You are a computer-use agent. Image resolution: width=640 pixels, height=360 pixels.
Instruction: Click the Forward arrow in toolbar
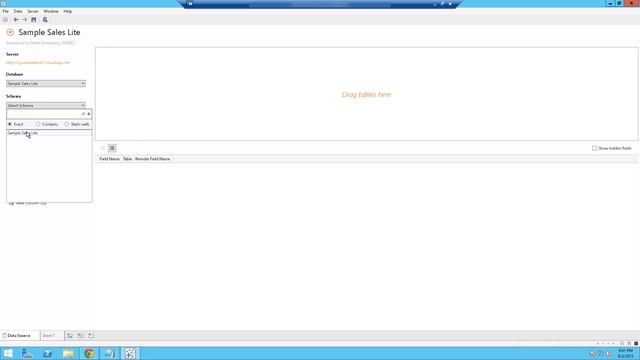point(25,20)
